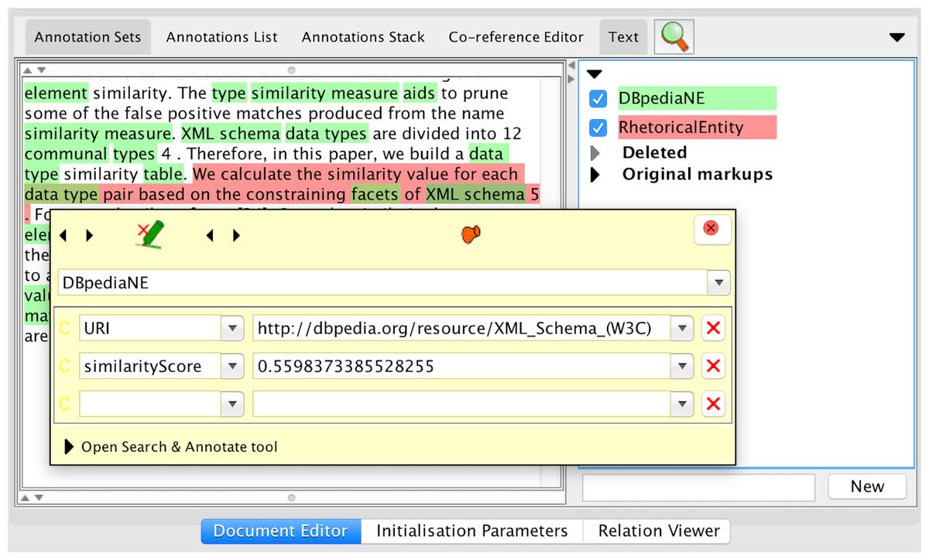Switch to the Initialisation Parameters tab

pos(472,531)
